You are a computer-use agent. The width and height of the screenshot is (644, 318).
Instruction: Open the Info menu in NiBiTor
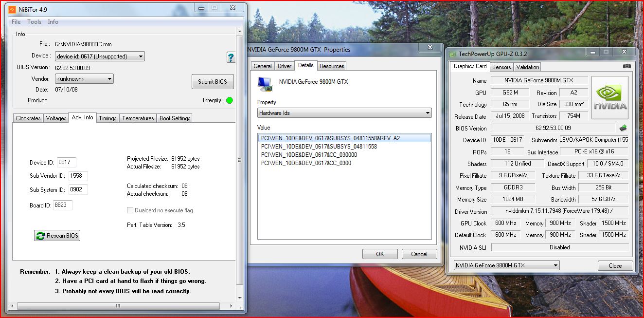pyautogui.click(x=53, y=22)
